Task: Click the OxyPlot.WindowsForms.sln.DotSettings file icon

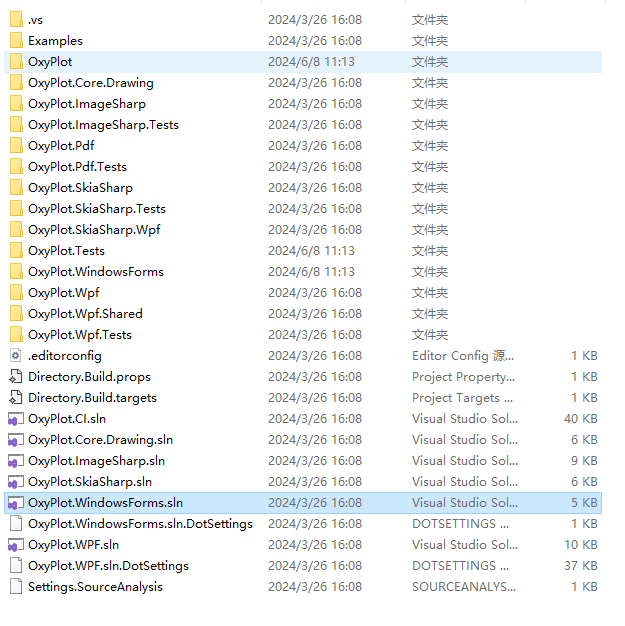Action: [x=16, y=524]
